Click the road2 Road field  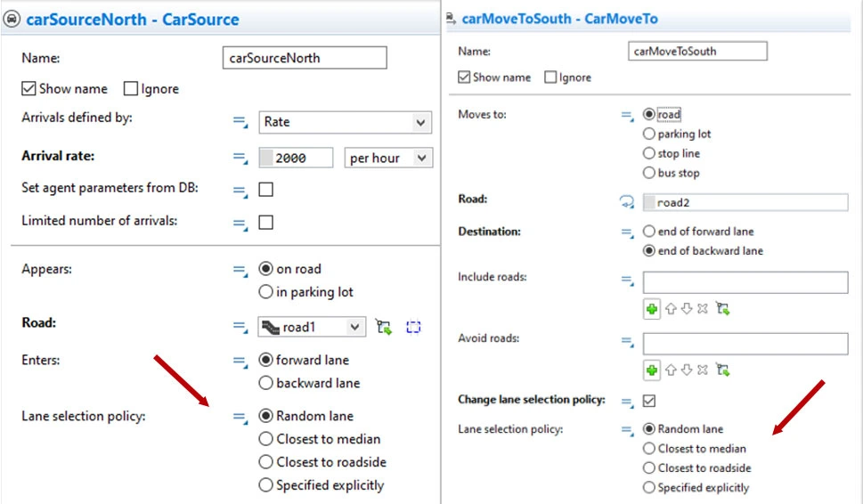click(745, 202)
